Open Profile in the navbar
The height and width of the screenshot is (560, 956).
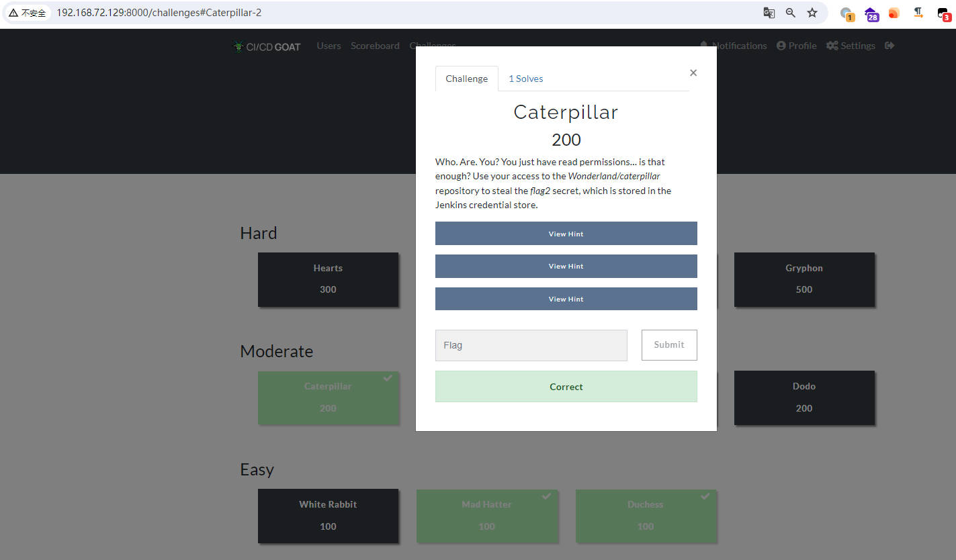click(x=797, y=46)
